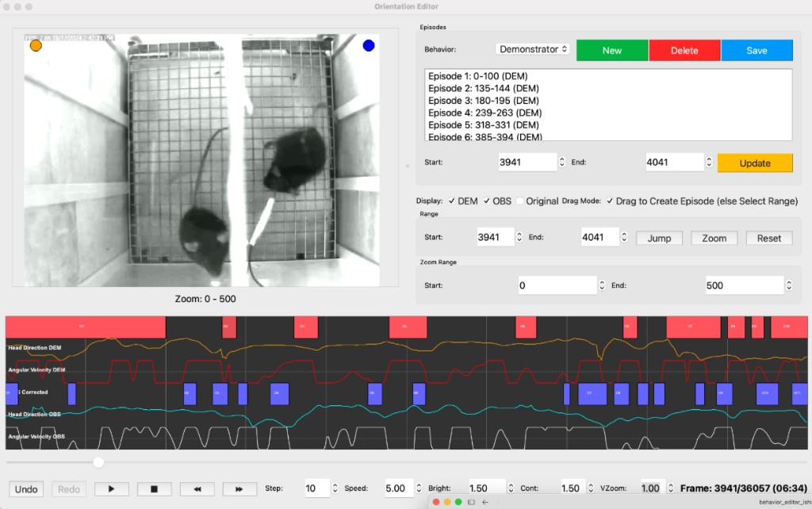812x509 pixels.
Task: Select Episode 3: 180-195 (DEM) in list
Action: point(608,101)
